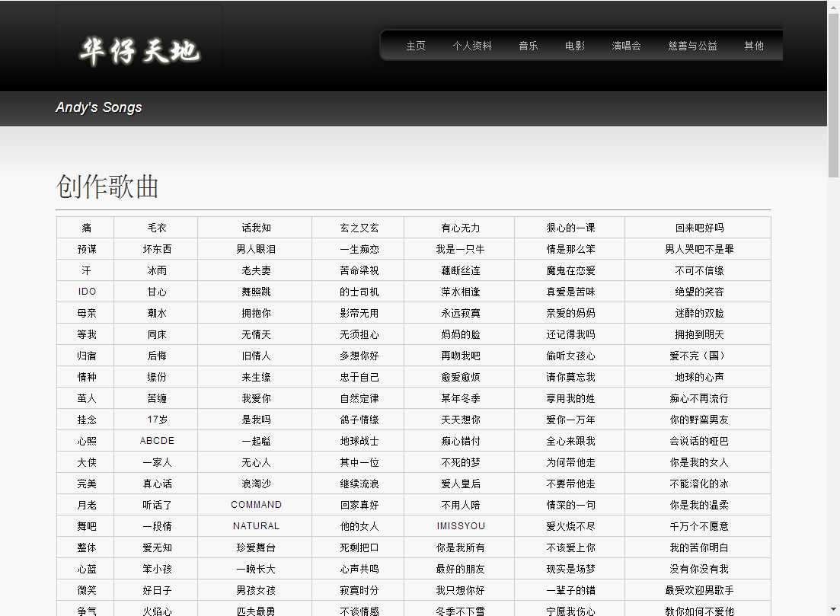The image size is (840, 616).
Task: Click the 华仔天地 site logo
Action: click(x=139, y=50)
